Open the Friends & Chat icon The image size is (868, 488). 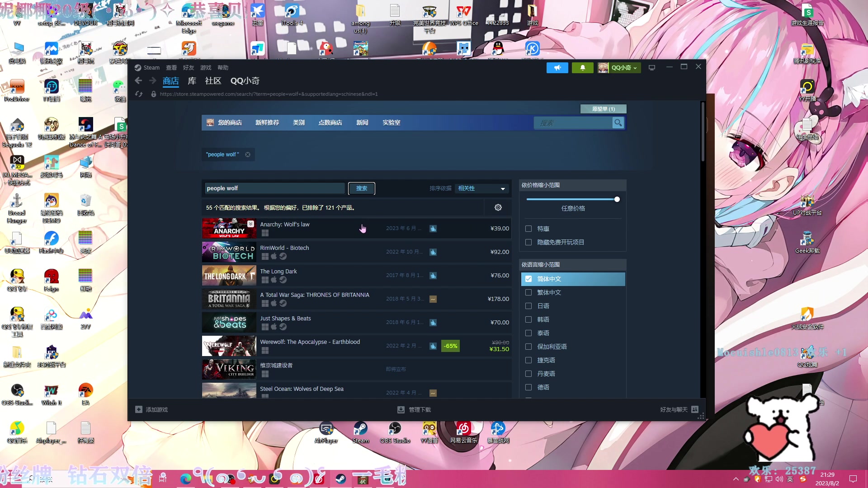click(695, 409)
